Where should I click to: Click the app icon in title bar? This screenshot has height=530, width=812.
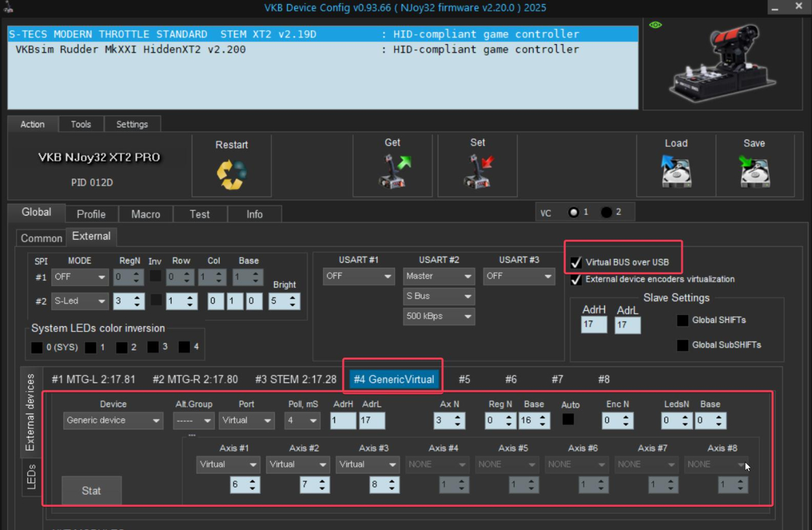click(8, 8)
